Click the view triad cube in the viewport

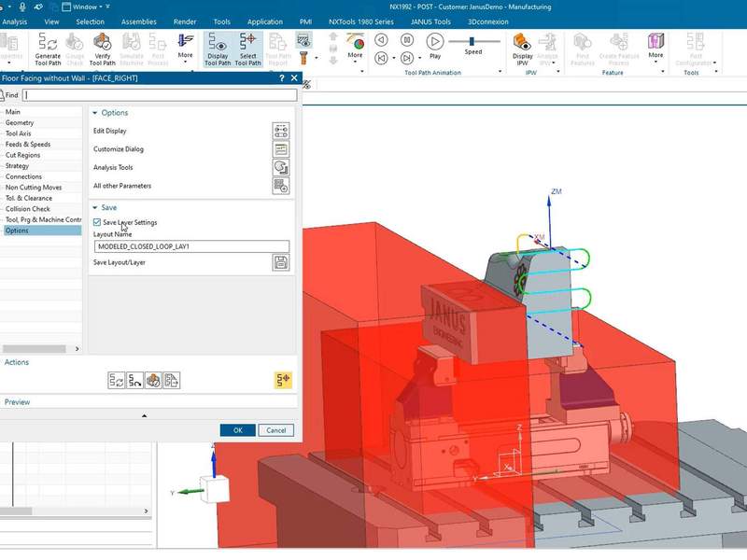[x=214, y=489]
